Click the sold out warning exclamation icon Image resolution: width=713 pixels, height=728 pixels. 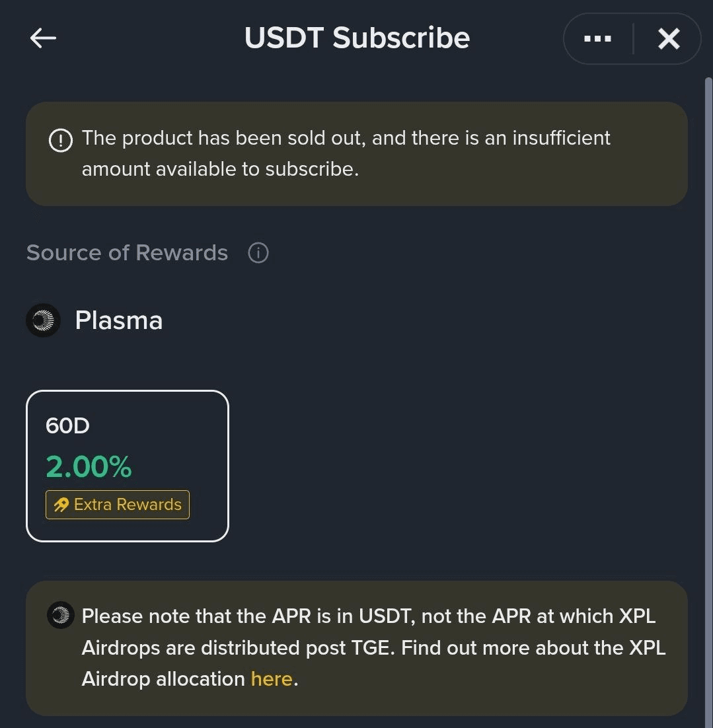61,140
